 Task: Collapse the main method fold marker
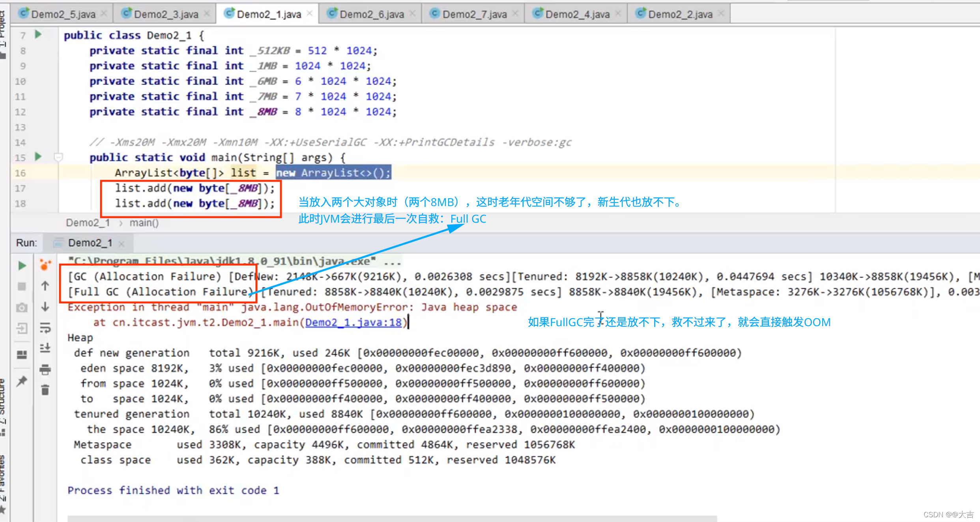click(58, 158)
